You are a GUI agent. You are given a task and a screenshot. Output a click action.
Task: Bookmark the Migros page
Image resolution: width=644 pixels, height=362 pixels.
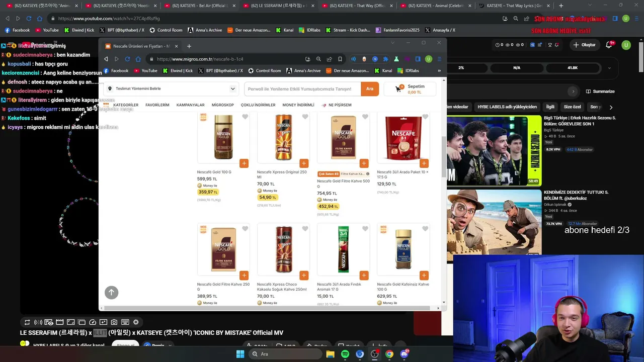pos(340,59)
